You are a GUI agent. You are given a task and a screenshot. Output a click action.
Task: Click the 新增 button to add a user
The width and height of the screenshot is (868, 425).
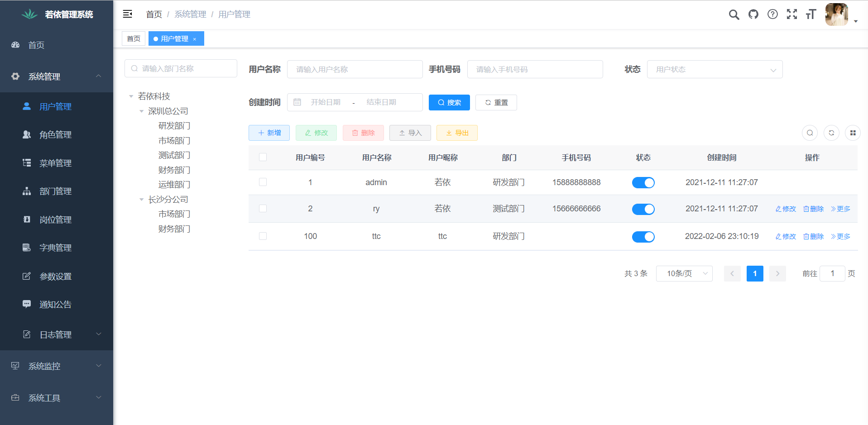click(269, 133)
